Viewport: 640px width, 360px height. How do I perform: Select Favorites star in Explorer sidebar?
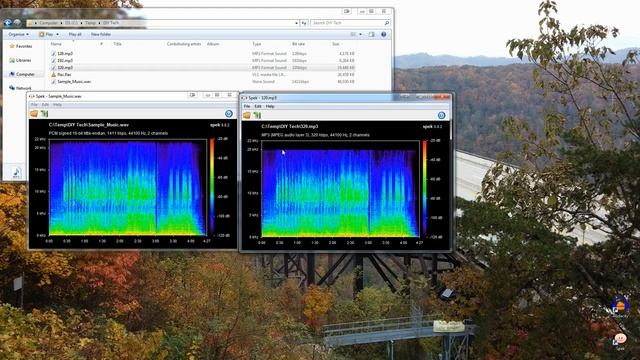click(x=12, y=46)
